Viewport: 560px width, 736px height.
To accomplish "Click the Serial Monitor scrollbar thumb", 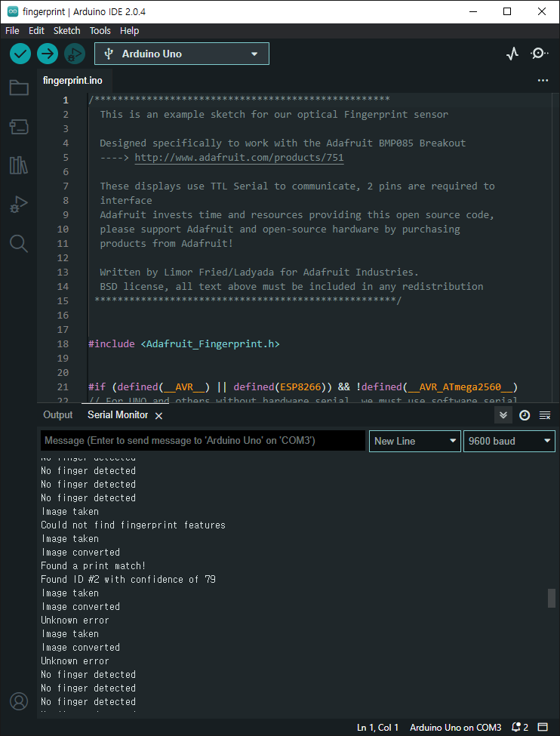I will coord(552,599).
